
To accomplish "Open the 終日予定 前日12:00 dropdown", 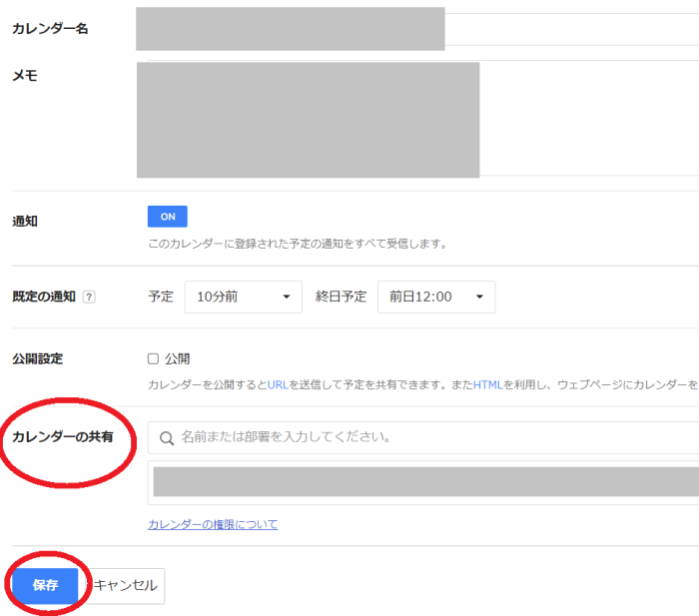I will (436, 297).
